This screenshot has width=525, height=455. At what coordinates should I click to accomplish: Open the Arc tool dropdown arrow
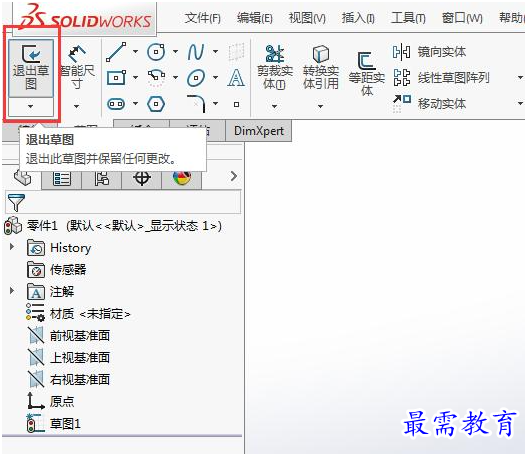click(175, 77)
